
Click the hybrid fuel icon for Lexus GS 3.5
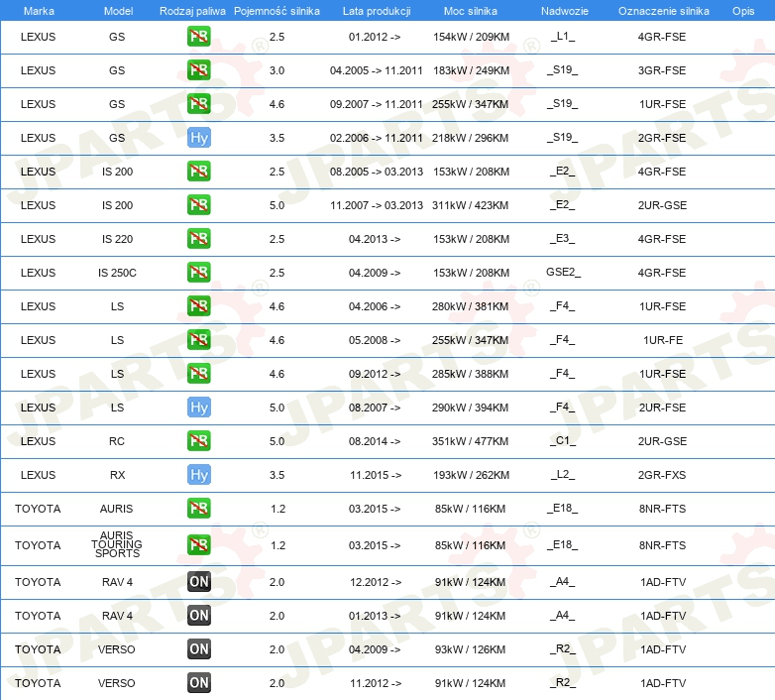[x=199, y=138]
